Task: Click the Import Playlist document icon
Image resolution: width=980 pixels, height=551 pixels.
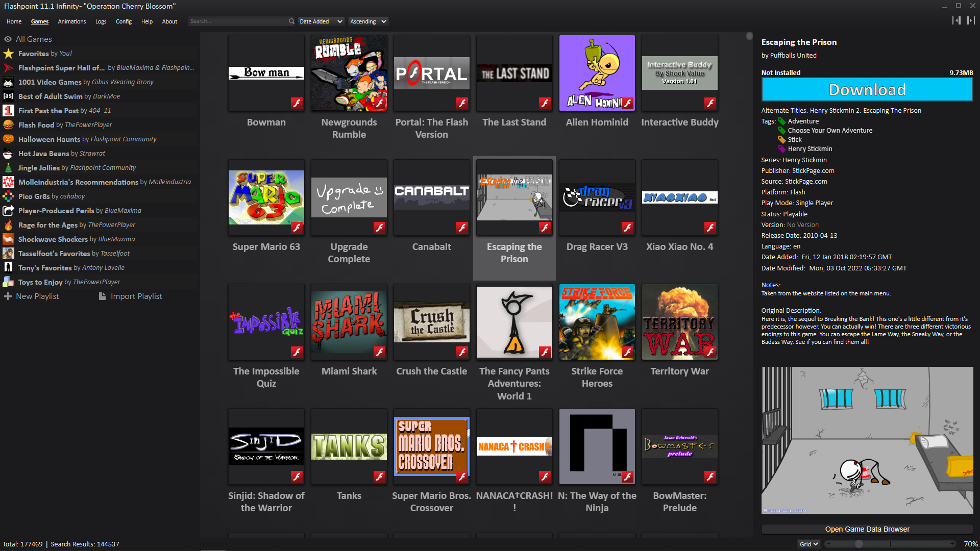Action: tap(102, 296)
